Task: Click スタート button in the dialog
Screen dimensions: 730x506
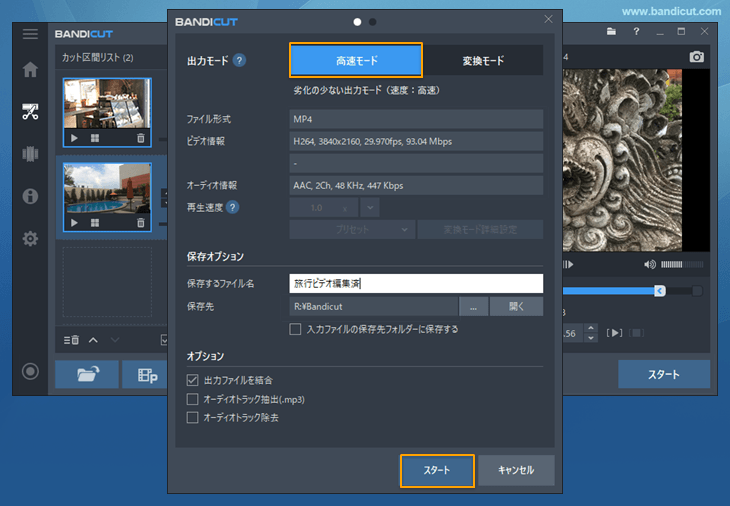Action: click(x=437, y=471)
